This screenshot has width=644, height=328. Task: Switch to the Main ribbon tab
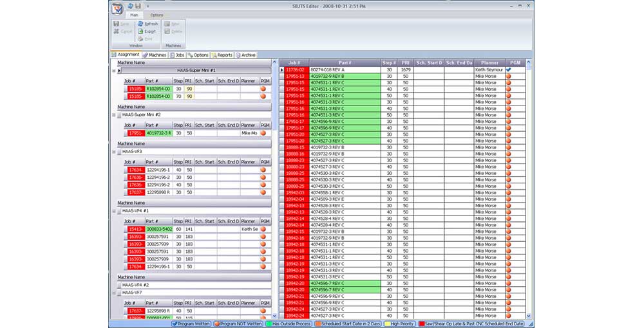(134, 15)
